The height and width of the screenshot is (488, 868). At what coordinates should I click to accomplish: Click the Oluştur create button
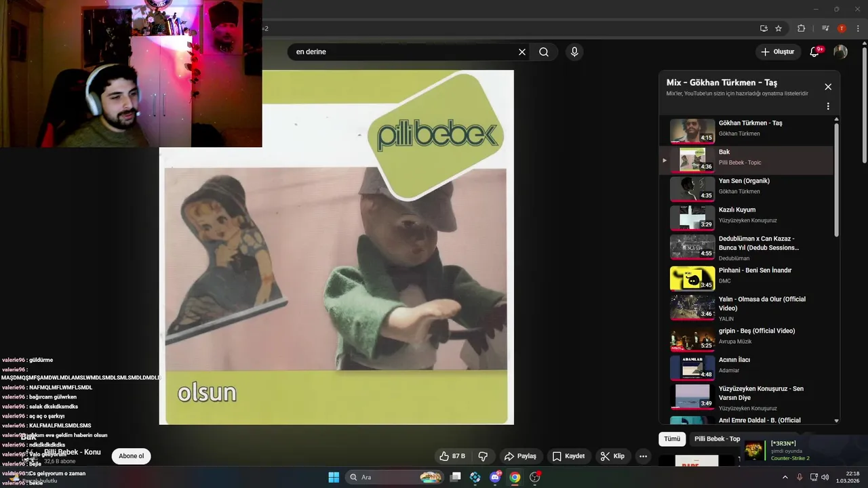pyautogui.click(x=778, y=52)
